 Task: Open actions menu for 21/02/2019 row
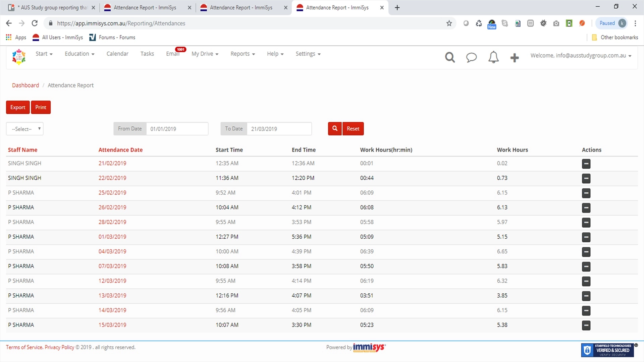[586, 164]
